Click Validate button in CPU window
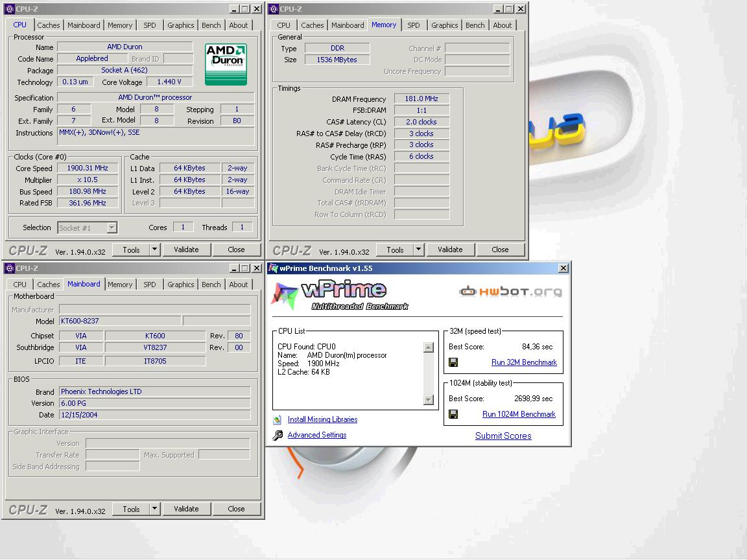Image resolution: width=747 pixels, height=560 pixels. coord(186,250)
